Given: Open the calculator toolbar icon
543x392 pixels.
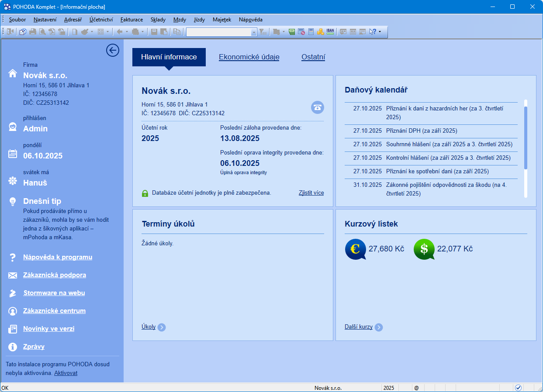Looking at the screenshot, I should 311,31.
